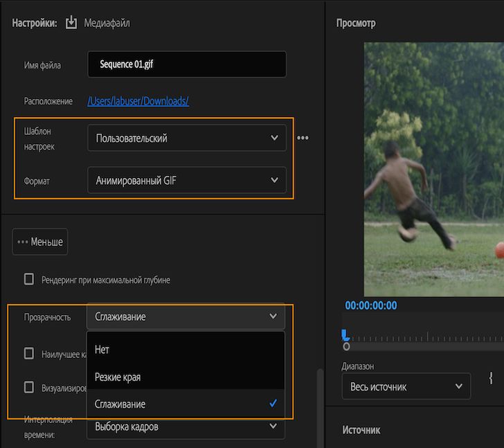The height and width of the screenshot is (448, 504).
Task: Select Резкие края from the transparency options
Action: [118, 377]
